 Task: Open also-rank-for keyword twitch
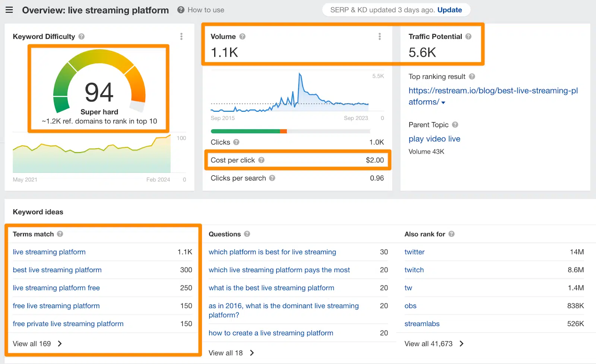coord(414,270)
